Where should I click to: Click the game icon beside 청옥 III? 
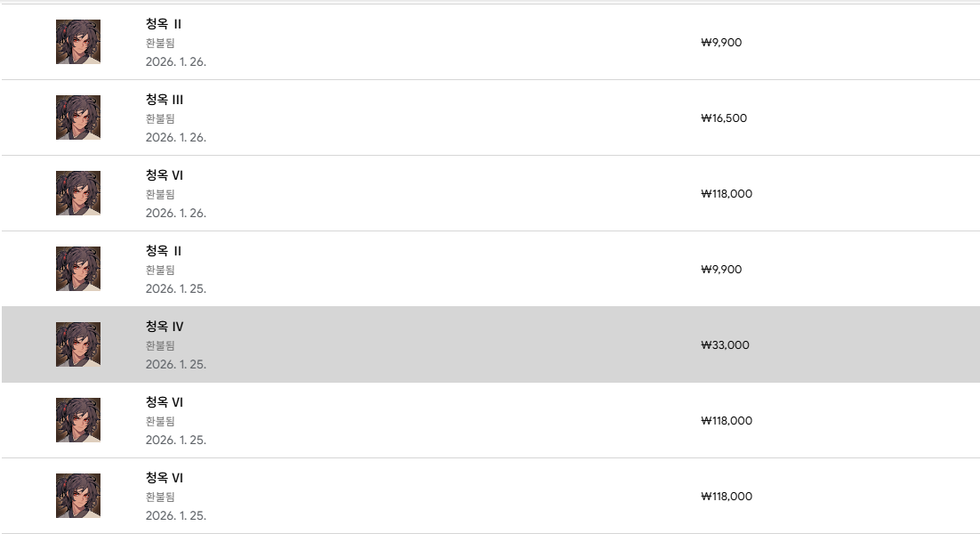click(x=78, y=117)
